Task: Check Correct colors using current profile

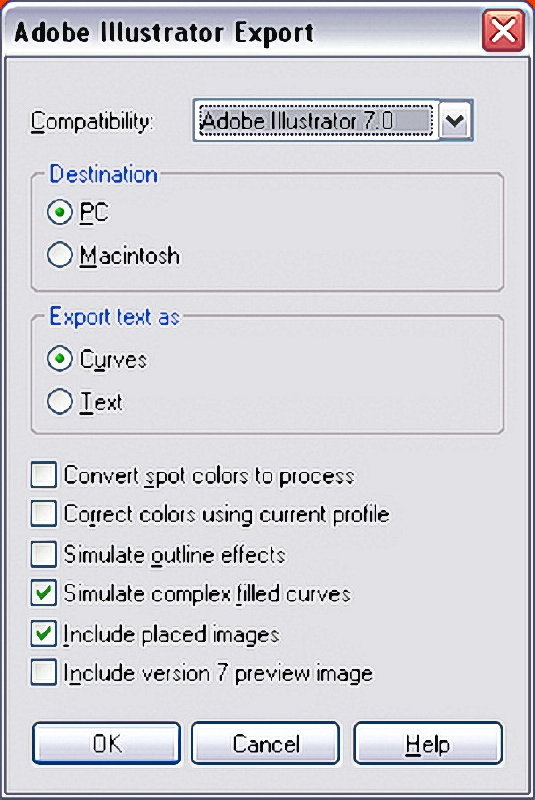Action: click(x=43, y=514)
